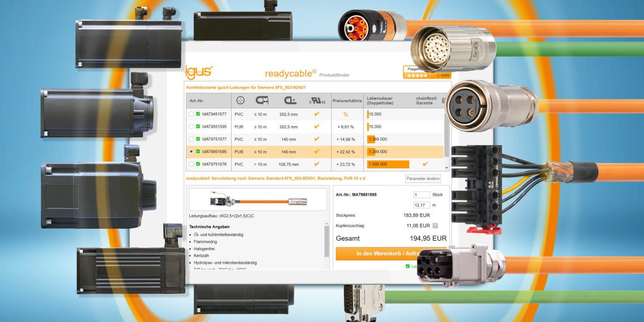This screenshot has height=322, width=644.
Task: Click the five-star rating in feedback box
Action: (416, 76)
